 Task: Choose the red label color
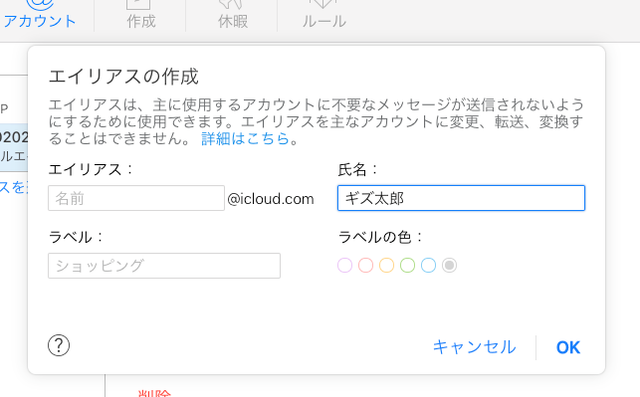point(366,265)
